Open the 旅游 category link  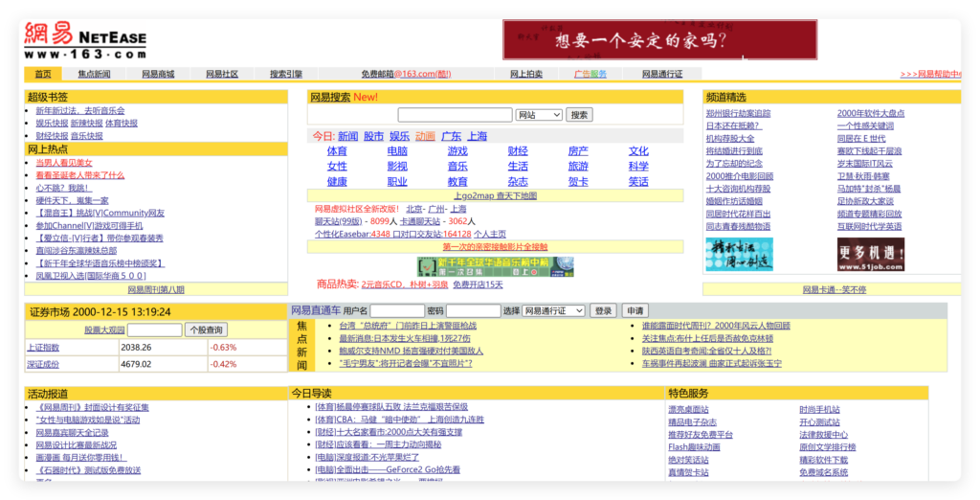pos(578,167)
